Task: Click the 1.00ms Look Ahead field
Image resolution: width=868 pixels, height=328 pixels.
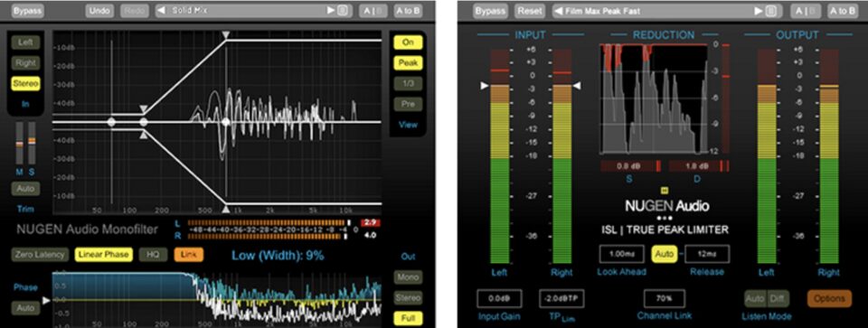Action: pos(623,254)
